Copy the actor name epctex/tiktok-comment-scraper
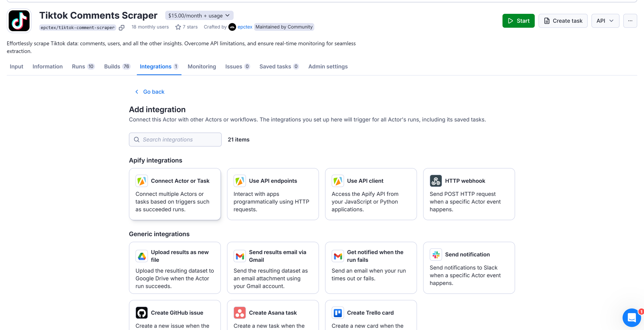The height and width of the screenshot is (330, 644). (x=121, y=28)
